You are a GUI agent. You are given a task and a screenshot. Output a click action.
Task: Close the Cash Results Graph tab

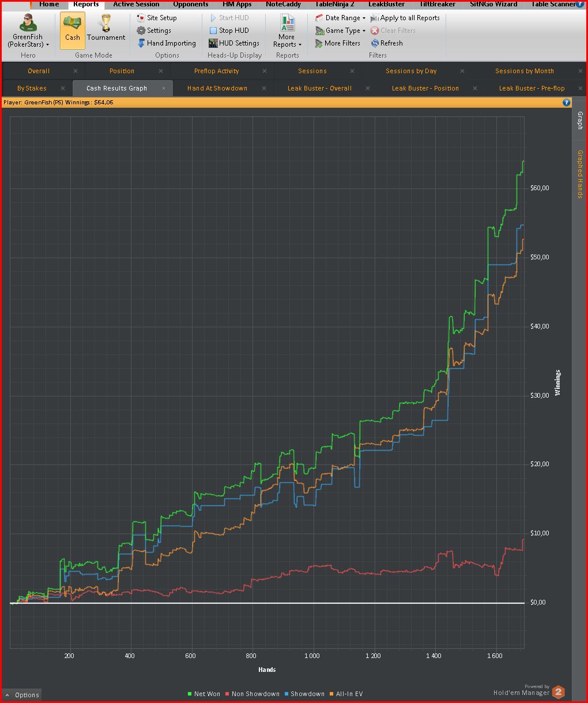[x=164, y=88]
